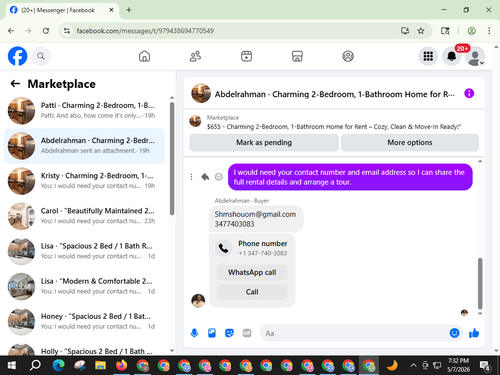Viewport: 500px width, 375px height.
Task: Send a thumbs up like
Action: coord(474,333)
